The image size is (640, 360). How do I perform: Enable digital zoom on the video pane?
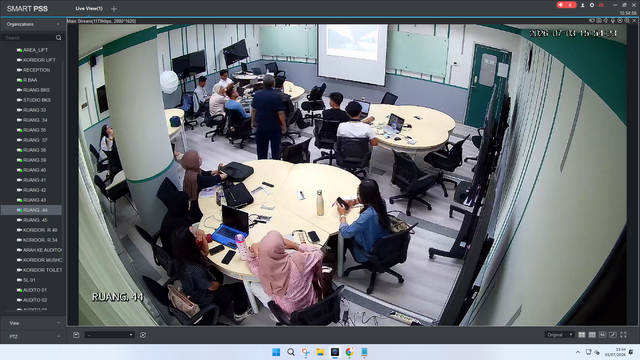click(627, 20)
